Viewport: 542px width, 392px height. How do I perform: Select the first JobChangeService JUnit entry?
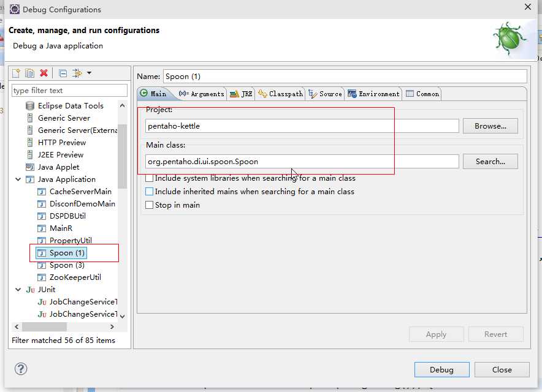pyautogui.click(x=83, y=302)
